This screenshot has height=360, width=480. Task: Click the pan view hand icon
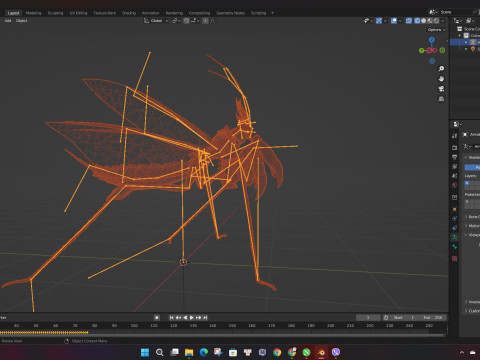click(441, 79)
